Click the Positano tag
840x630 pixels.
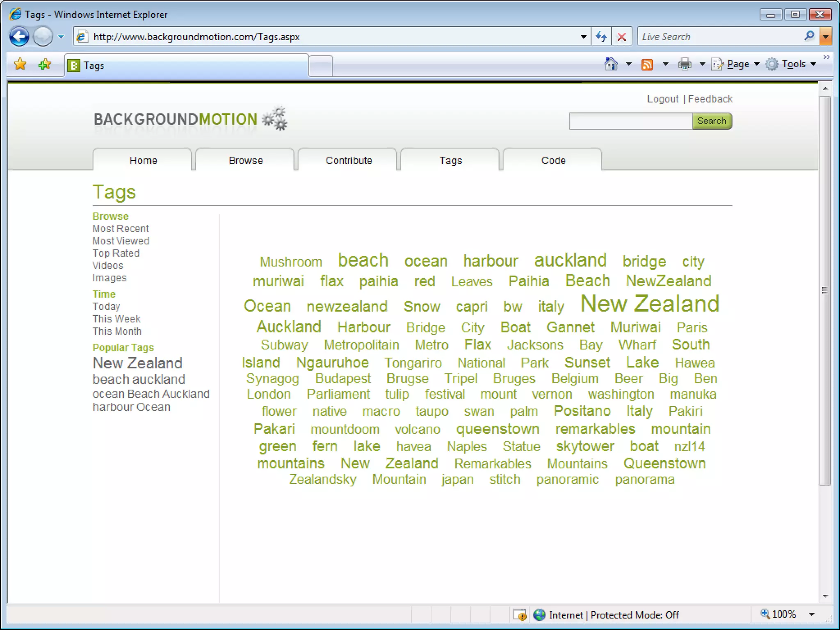coord(582,411)
